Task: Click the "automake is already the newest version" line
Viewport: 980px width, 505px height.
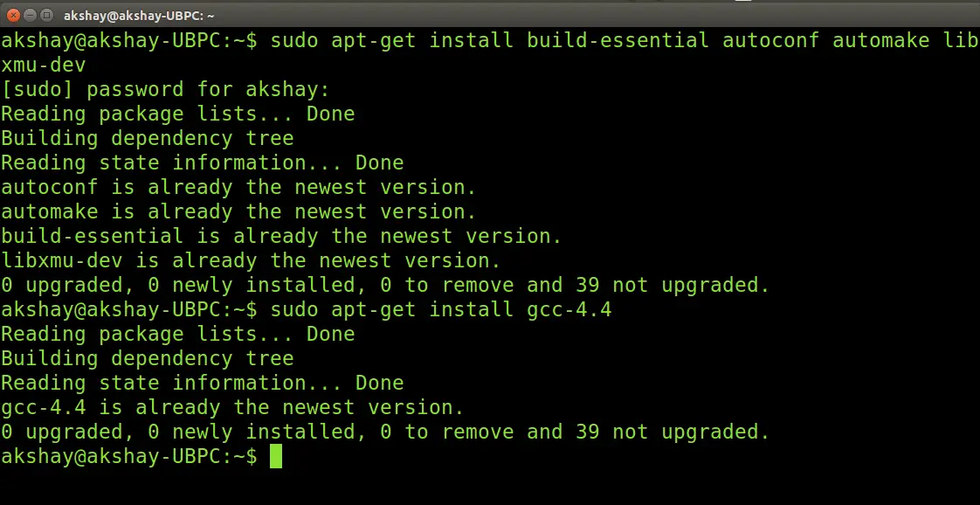Action: tap(238, 211)
